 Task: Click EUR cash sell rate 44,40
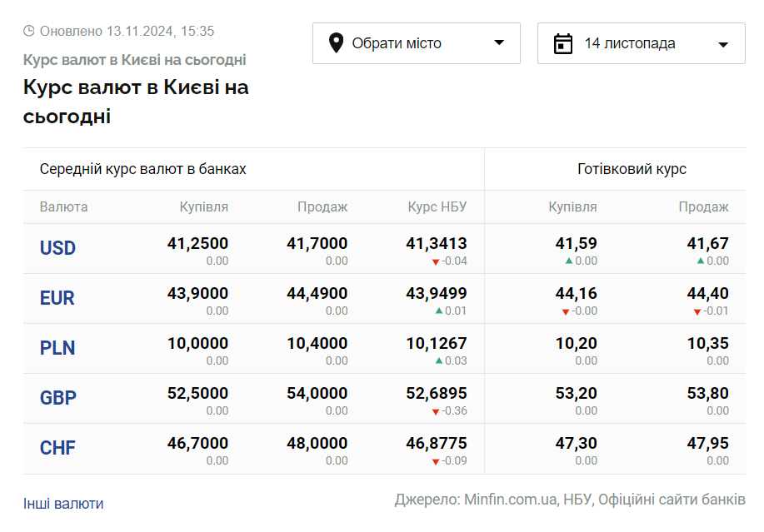708,293
